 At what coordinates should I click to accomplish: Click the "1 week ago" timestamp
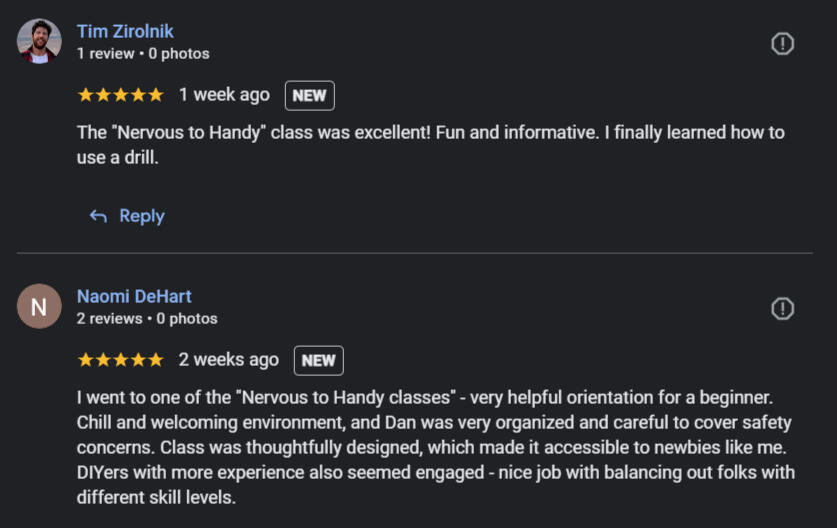(x=224, y=95)
